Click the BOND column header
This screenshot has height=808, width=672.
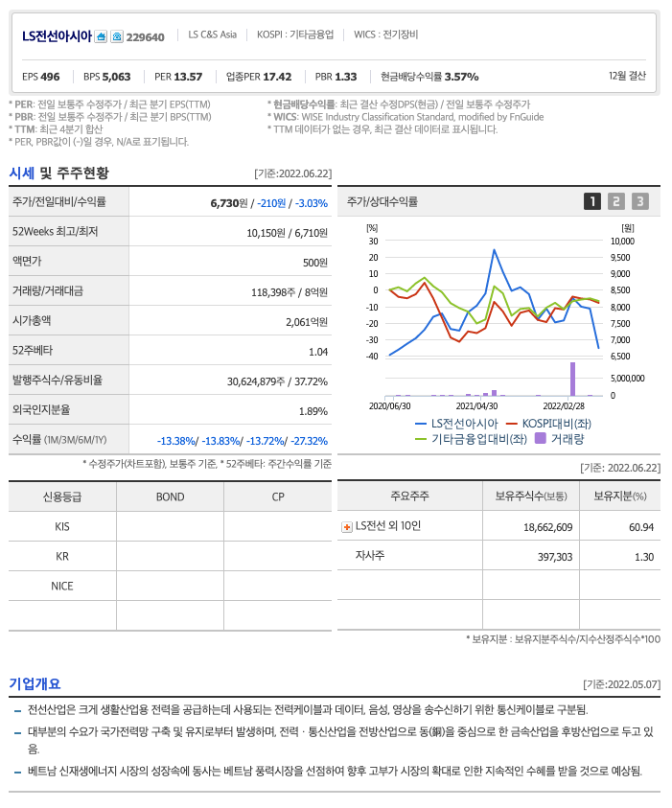click(x=170, y=496)
